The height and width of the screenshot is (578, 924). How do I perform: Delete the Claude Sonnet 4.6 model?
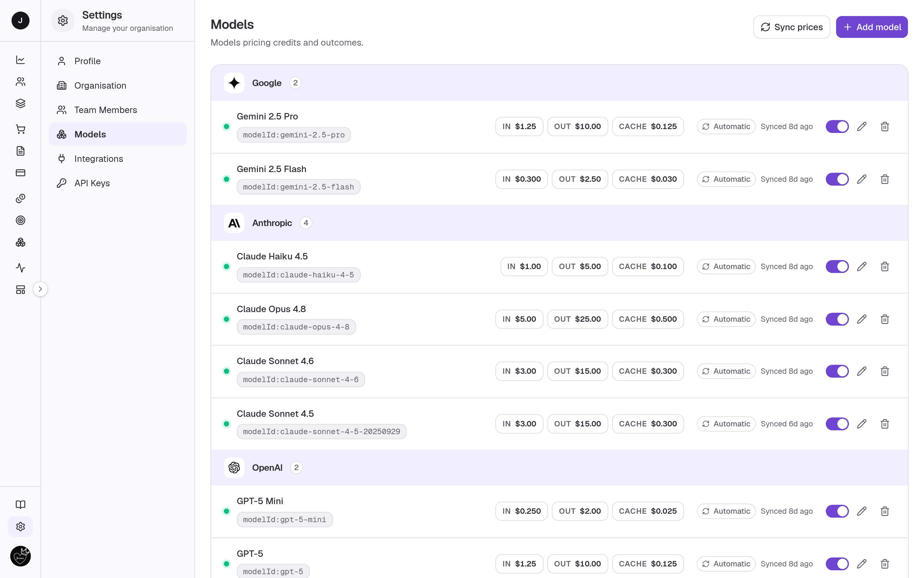tap(885, 371)
